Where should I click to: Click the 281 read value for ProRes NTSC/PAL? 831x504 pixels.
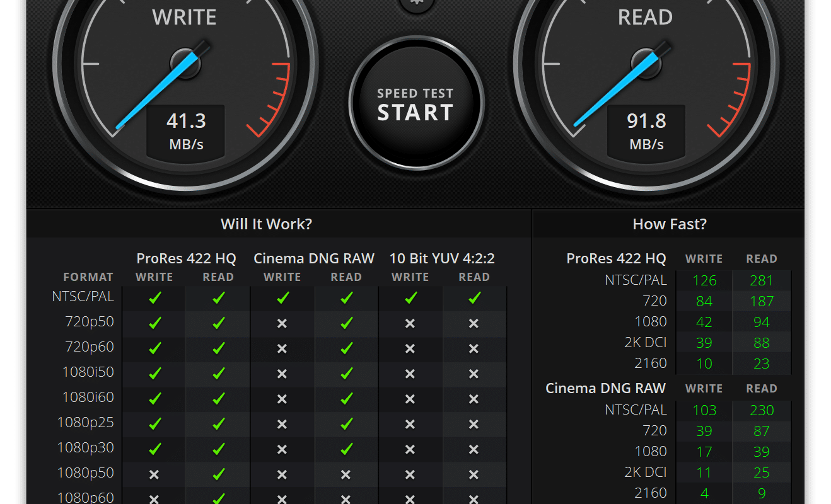click(762, 281)
